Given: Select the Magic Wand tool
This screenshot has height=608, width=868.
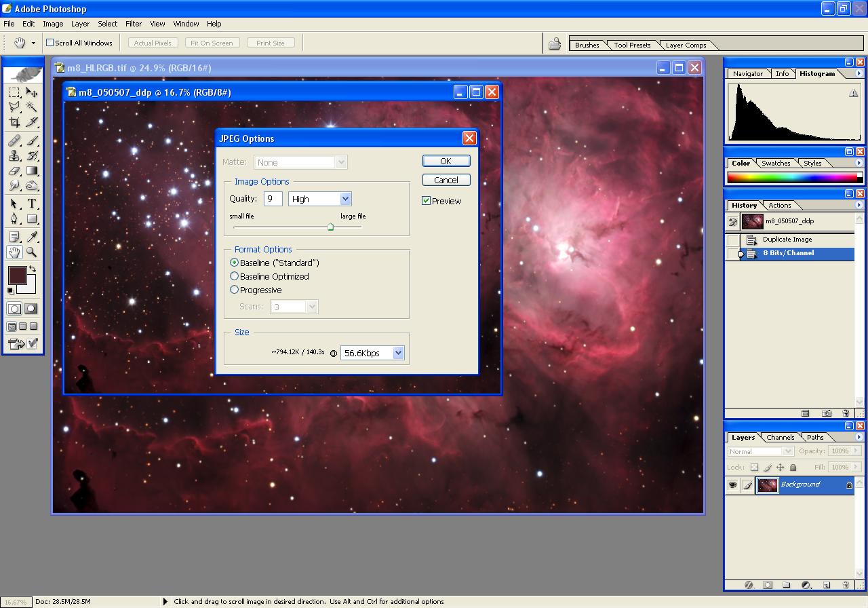Looking at the screenshot, I should coord(32,107).
